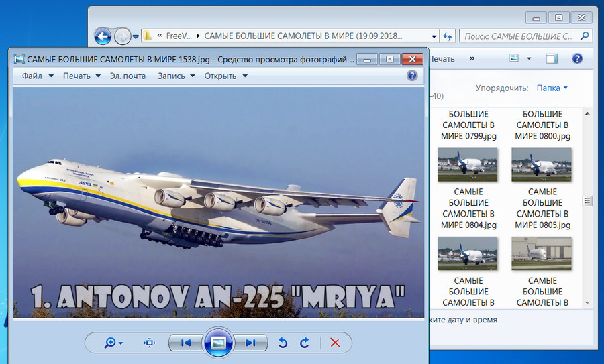Start the slideshow with the center button
Viewport: 604px width, 364px height.
pyautogui.click(x=218, y=343)
